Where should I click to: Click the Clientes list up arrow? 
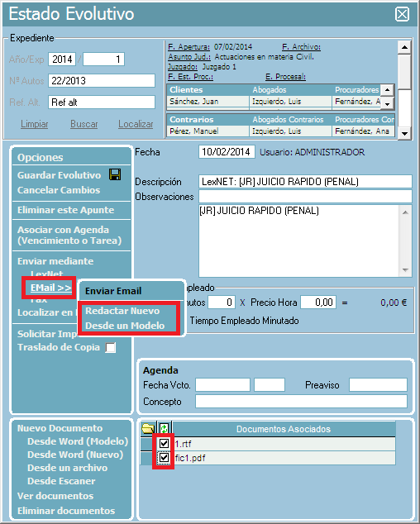[x=387, y=90]
